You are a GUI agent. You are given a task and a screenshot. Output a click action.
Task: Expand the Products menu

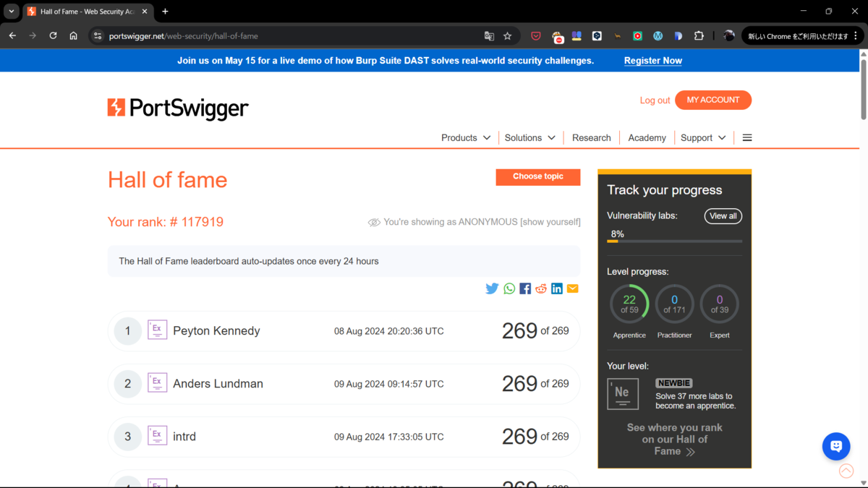click(x=466, y=137)
